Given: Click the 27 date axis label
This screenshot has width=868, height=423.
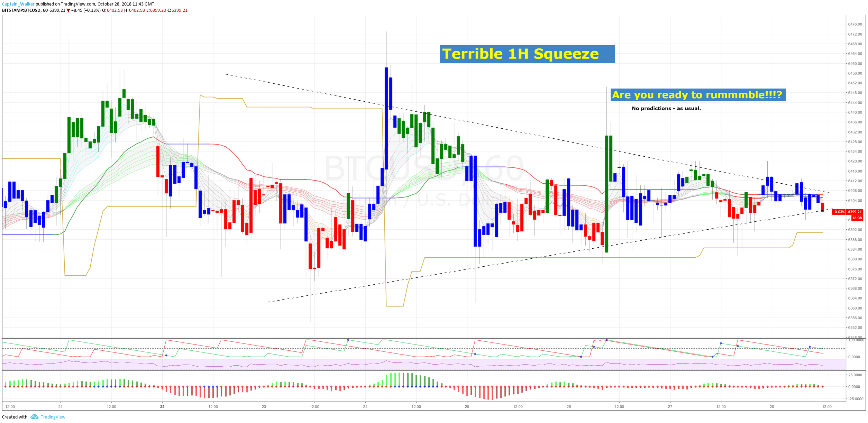Looking at the screenshot, I should click(x=670, y=407).
